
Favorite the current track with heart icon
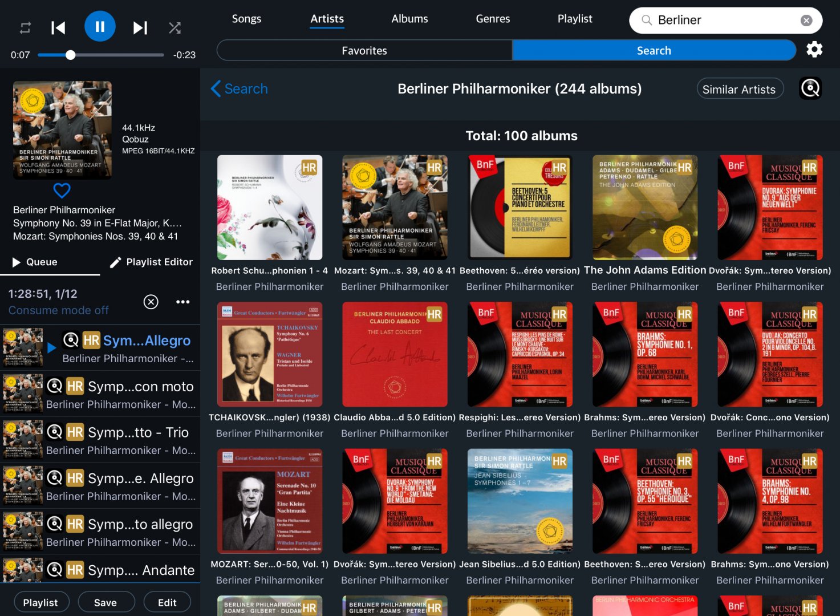pos(62,190)
